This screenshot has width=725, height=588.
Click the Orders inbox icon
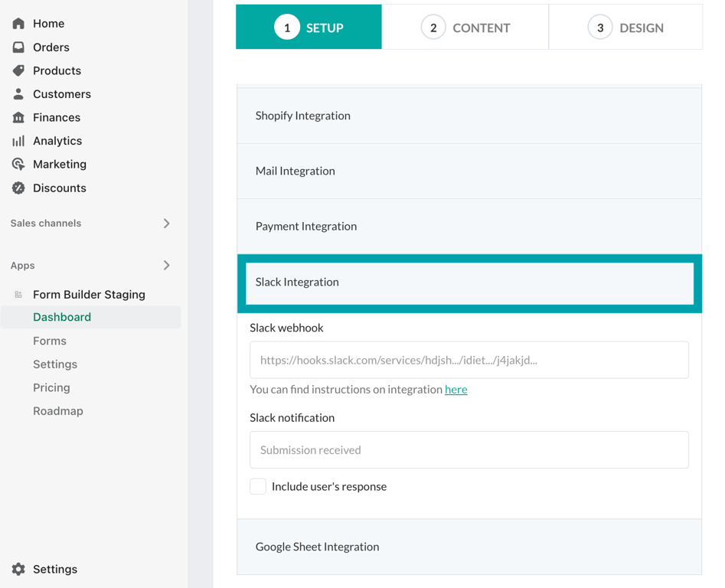[x=18, y=47]
